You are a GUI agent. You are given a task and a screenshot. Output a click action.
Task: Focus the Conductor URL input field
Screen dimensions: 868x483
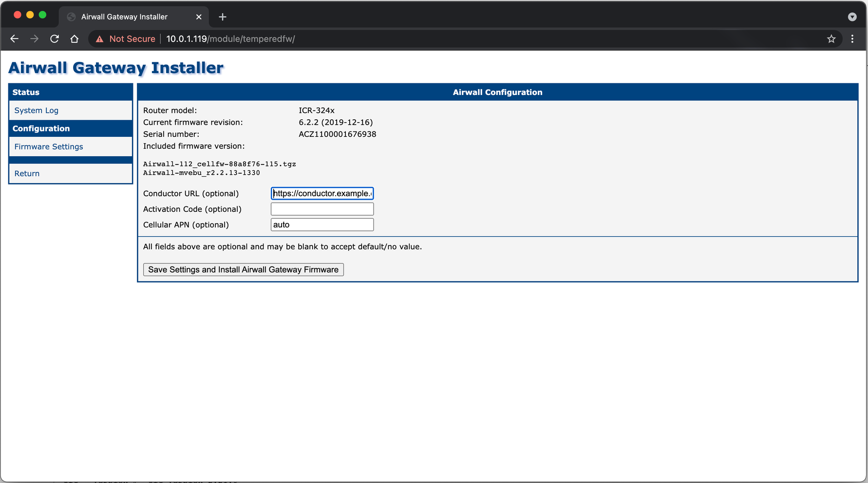[322, 193]
